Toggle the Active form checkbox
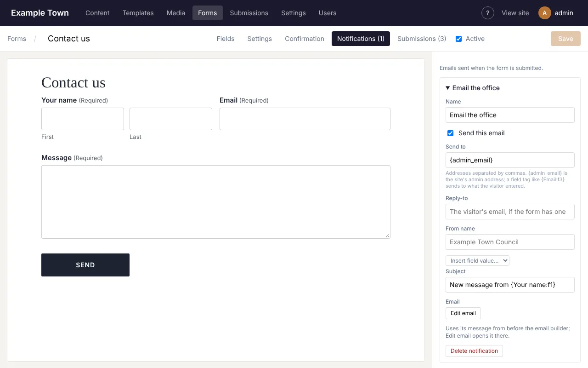Screen dimensions: 588x368 (x=458, y=39)
